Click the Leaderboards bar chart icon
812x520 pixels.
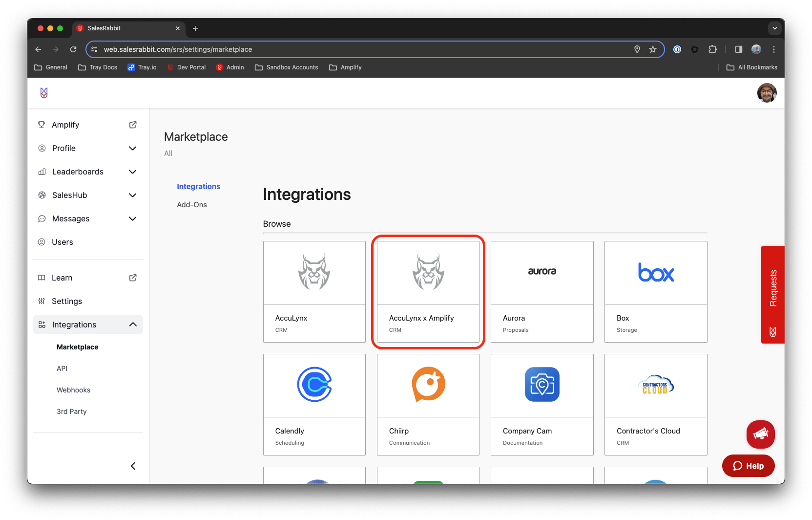pyautogui.click(x=42, y=172)
